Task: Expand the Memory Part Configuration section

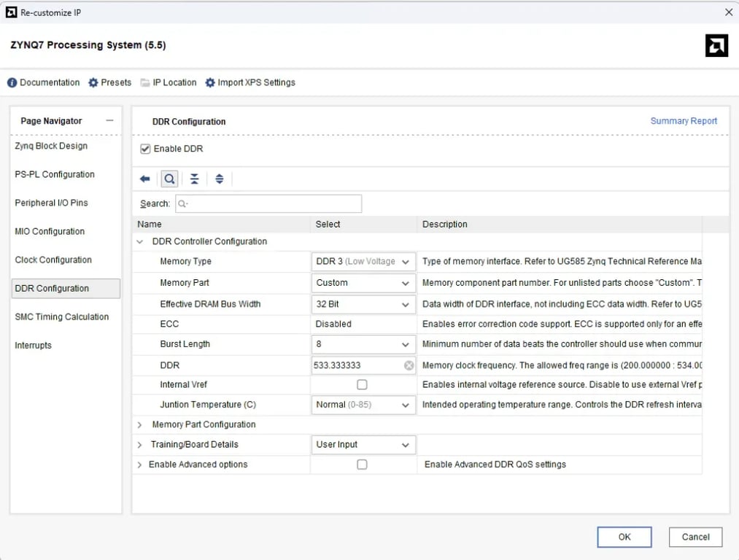Action: [x=140, y=424]
